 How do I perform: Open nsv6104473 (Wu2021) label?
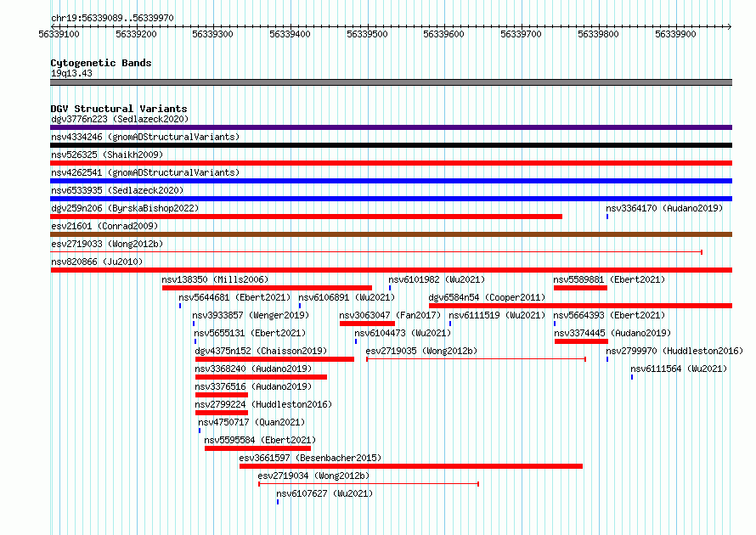coord(403,333)
